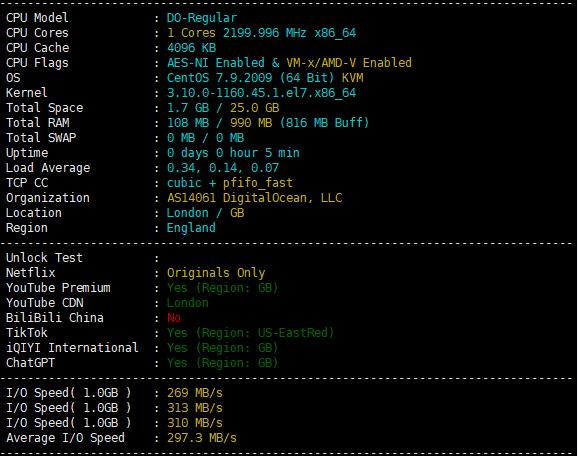Click the disk total 25.0 GB
The width and height of the screenshot is (578, 456).
tap(254, 108)
